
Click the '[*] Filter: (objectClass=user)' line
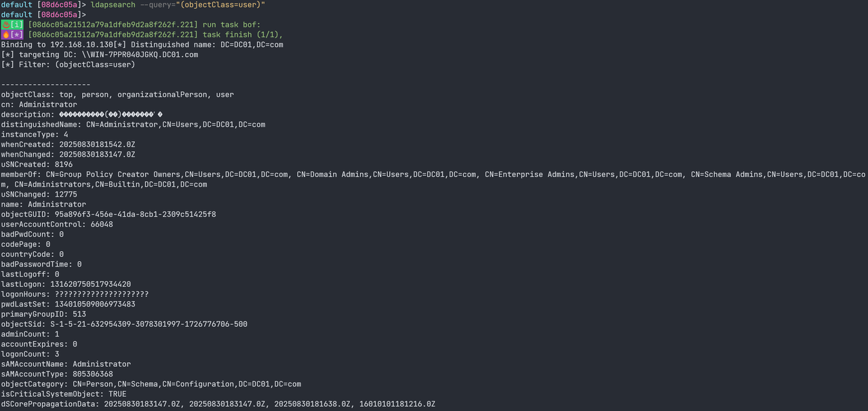tap(68, 64)
